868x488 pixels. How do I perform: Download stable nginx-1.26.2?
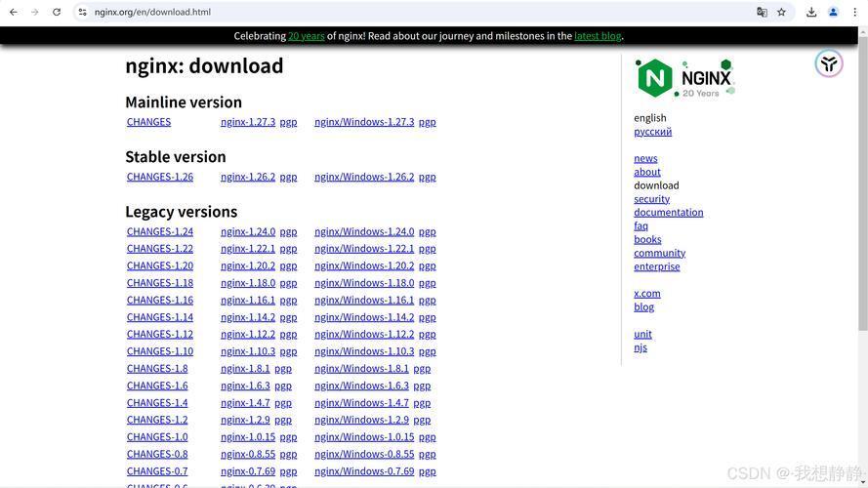coord(247,177)
